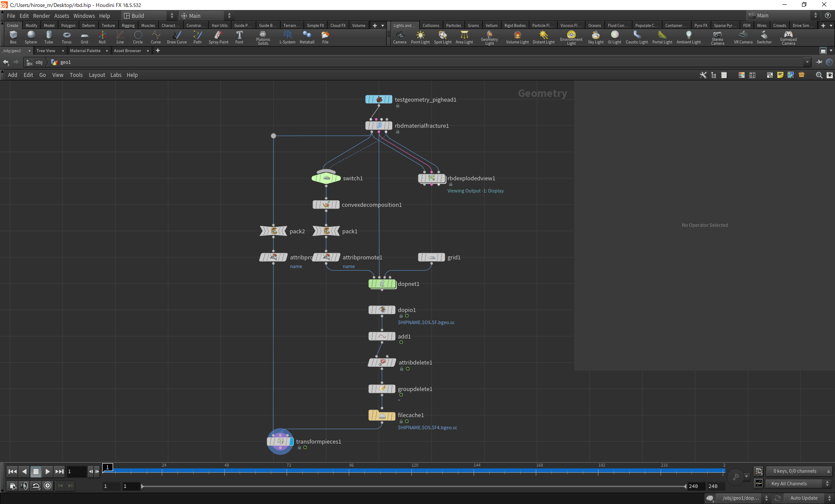Click the Font shelf tool
This screenshot has width=835, height=504.
[239, 37]
